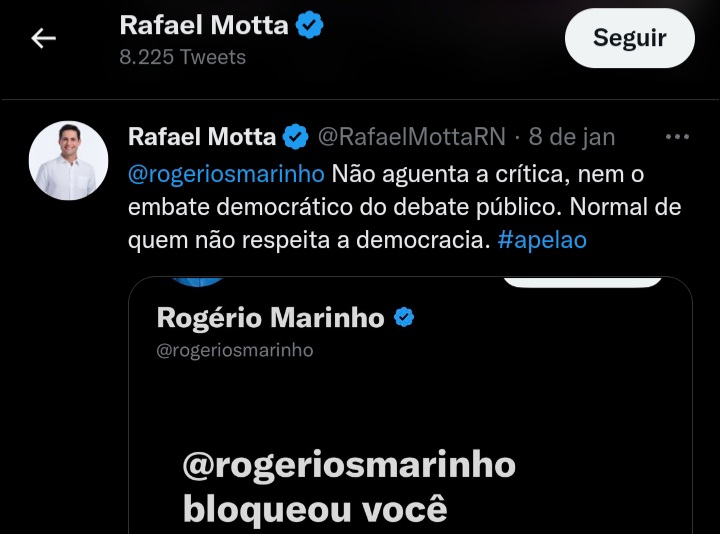Click the 8.225 Tweets count
720x534 pixels.
(x=182, y=57)
